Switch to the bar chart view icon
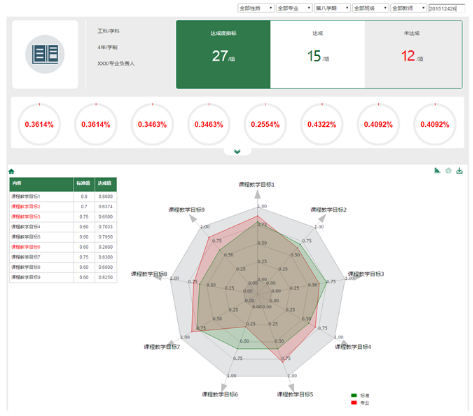Image resolution: width=473 pixels, height=416 pixels. [437, 170]
